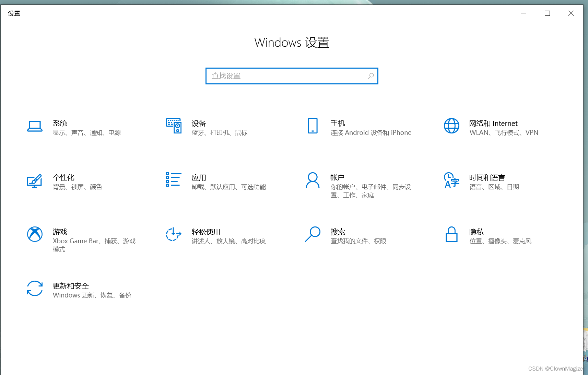Maximize the 设置 window
This screenshot has height=375, width=588.
point(547,13)
